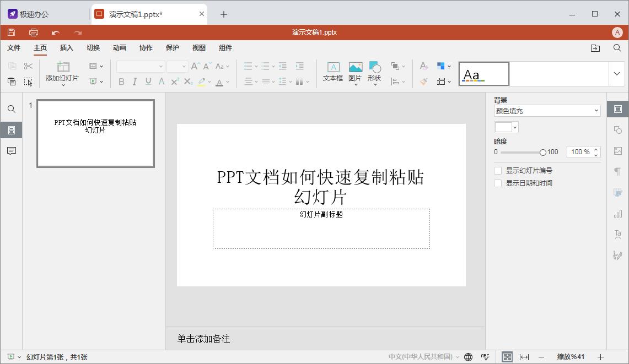Open text art settings in the right sidebar
This screenshot has height=364, width=629.
click(618, 234)
